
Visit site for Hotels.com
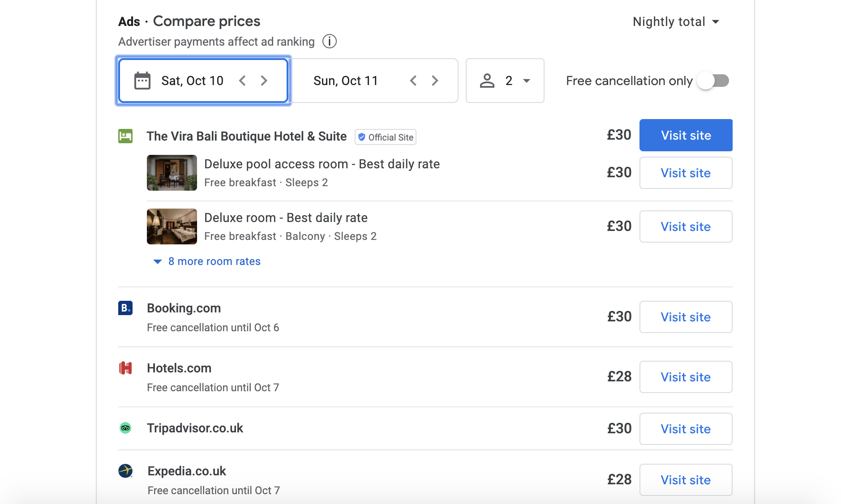pos(686,377)
